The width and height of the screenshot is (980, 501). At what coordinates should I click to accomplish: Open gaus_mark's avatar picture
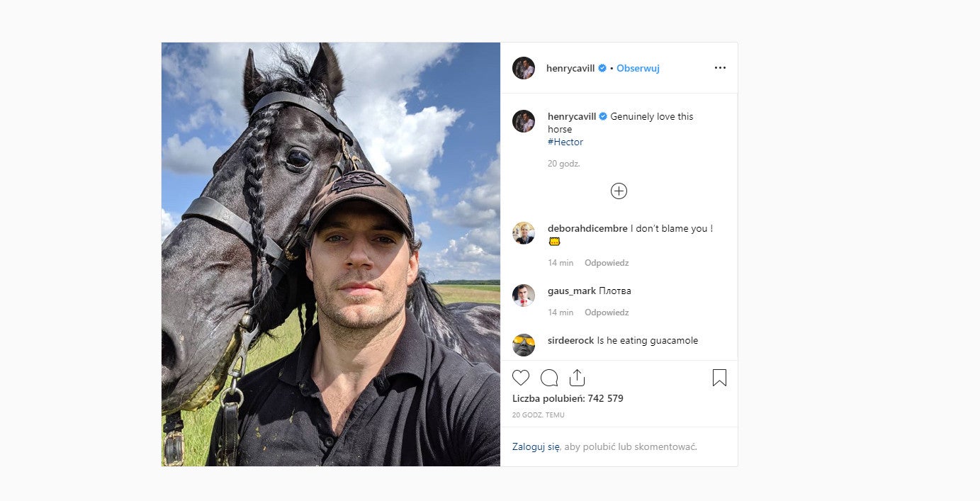pyautogui.click(x=524, y=295)
